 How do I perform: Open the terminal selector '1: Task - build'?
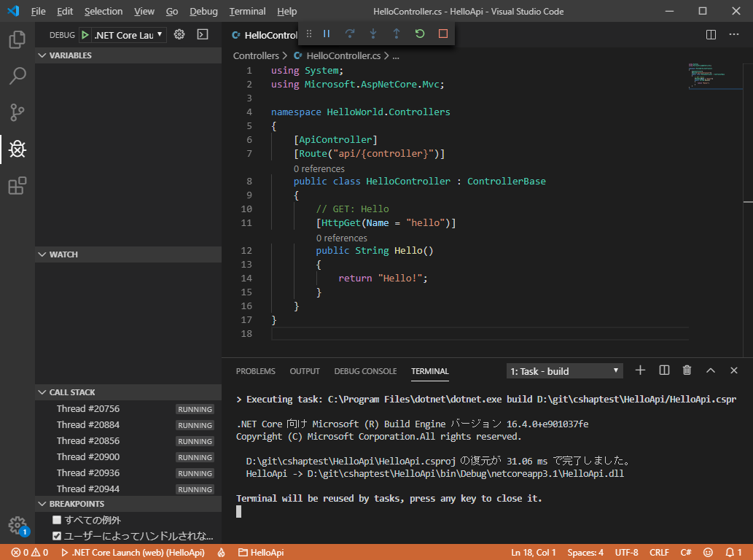tap(564, 371)
